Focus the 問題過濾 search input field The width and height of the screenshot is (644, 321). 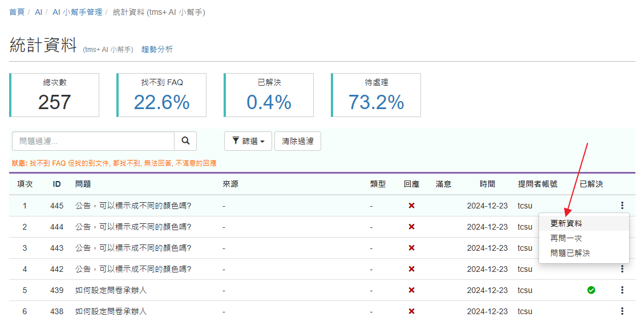coord(93,141)
